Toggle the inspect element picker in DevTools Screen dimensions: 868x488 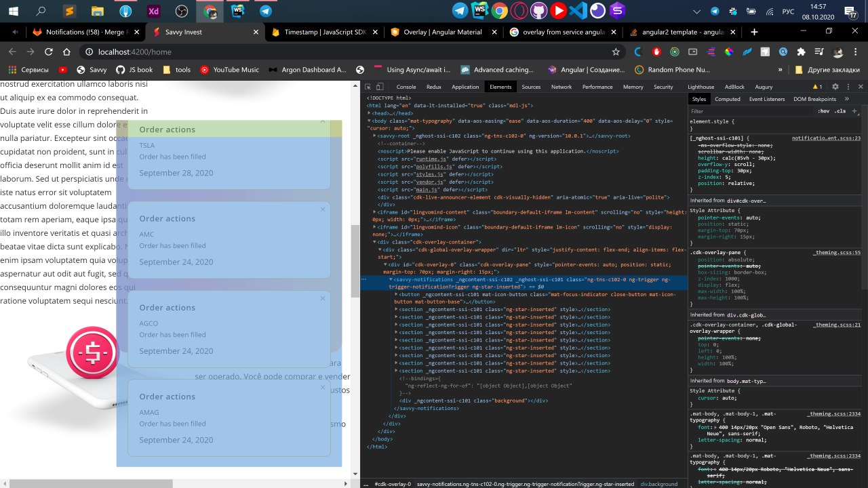pos(368,87)
